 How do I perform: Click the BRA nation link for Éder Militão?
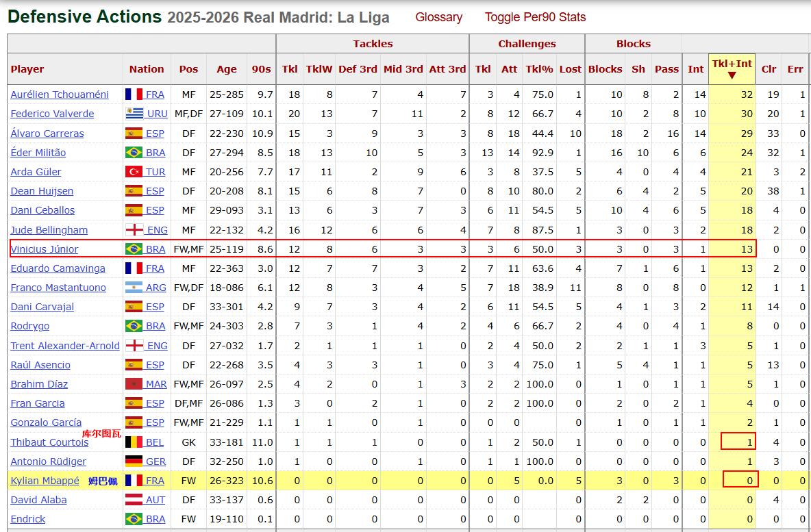tap(155, 153)
